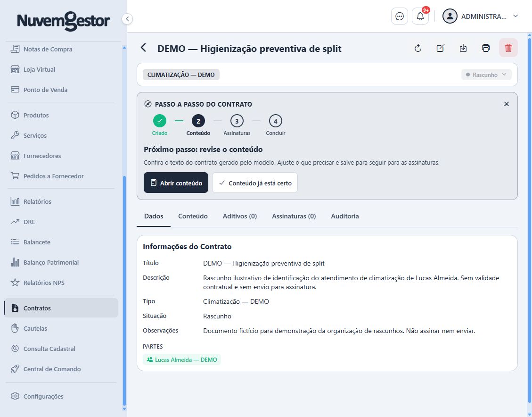Switch to the Aditivos (0) tab
The height and width of the screenshot is (417, 532).
pyautogui.click(x=239, y=217)
